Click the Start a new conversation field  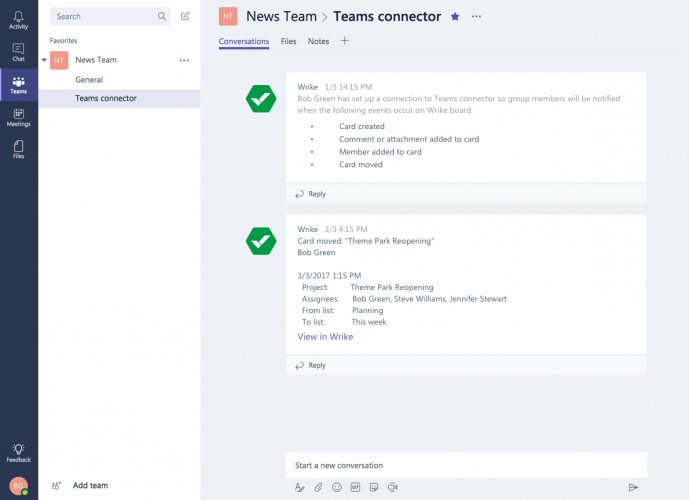(x=466, y=465)
